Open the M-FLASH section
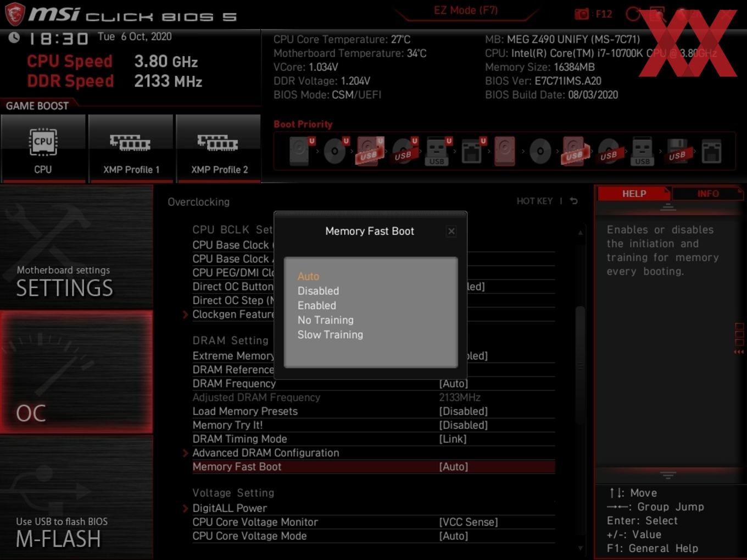This screenshot has height=560, width=747. pyautogui.click(x=76, y=497)
